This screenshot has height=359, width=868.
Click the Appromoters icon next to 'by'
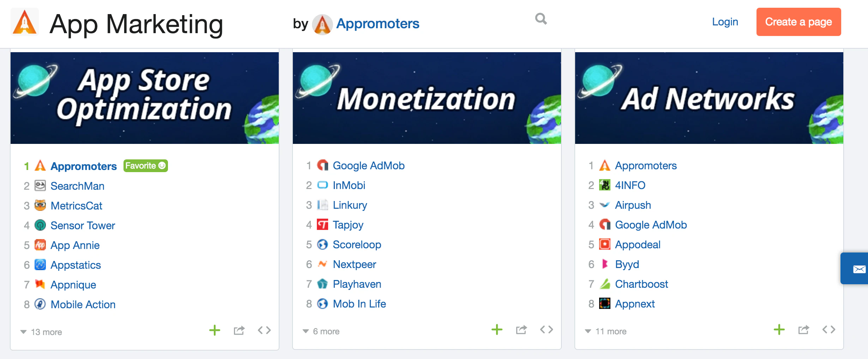pos(322,24)
